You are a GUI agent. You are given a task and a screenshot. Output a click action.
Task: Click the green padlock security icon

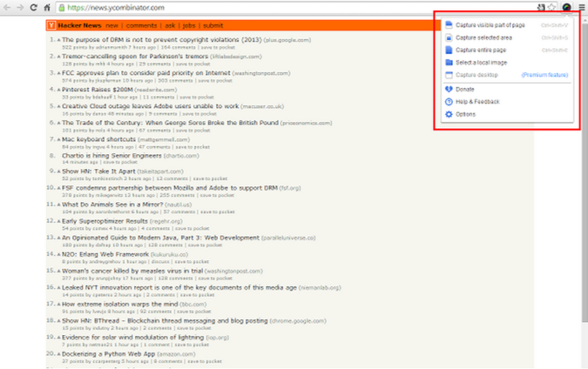pyautogui.click(x=61, y=7)
